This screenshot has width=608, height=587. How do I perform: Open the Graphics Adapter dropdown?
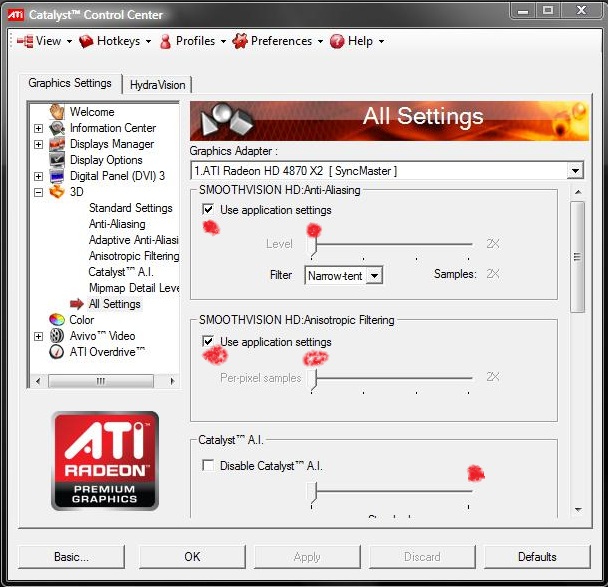coord(575,171)
